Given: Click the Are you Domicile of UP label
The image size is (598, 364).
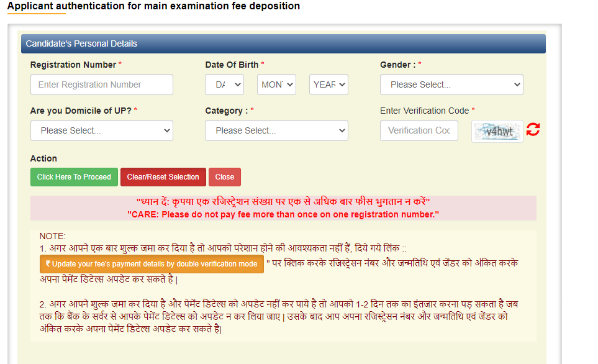Looking at the screenshot, I should coord(81,111).
